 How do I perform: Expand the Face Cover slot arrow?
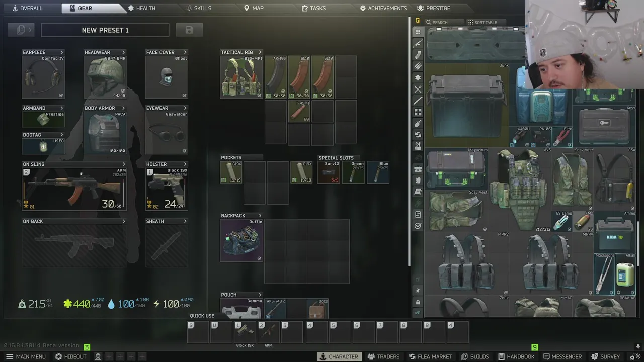click(x=185, y=52)
